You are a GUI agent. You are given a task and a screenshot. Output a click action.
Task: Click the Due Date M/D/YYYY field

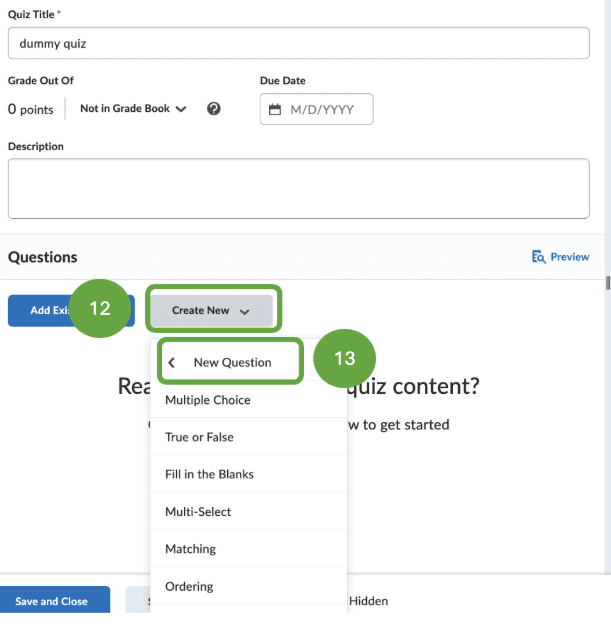tap(316, 109)
